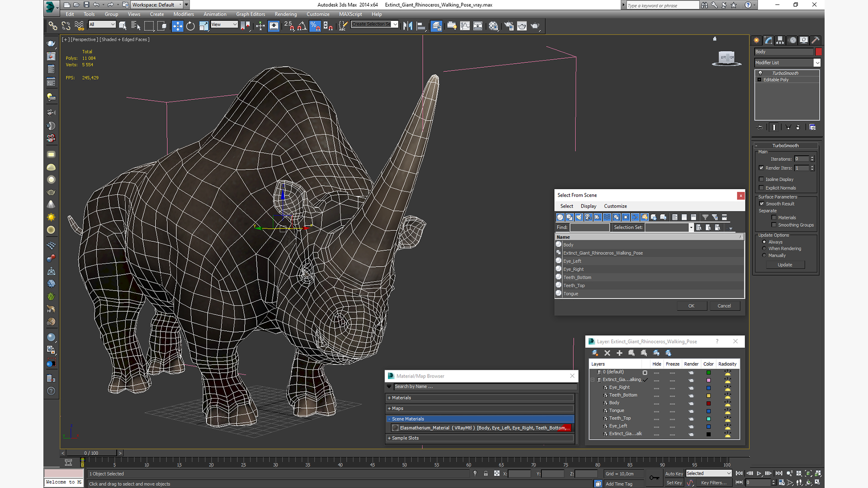The image size is (868, 488).
Task: Click the Bind to Space Warp icon
Action: pos(79,26)
